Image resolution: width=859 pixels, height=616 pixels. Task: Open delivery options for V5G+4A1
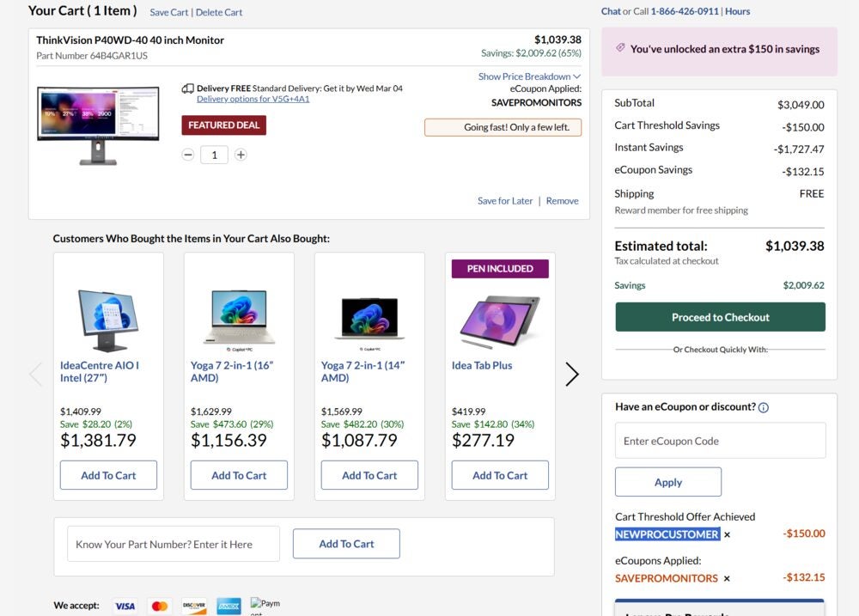(x=253, y=99)
